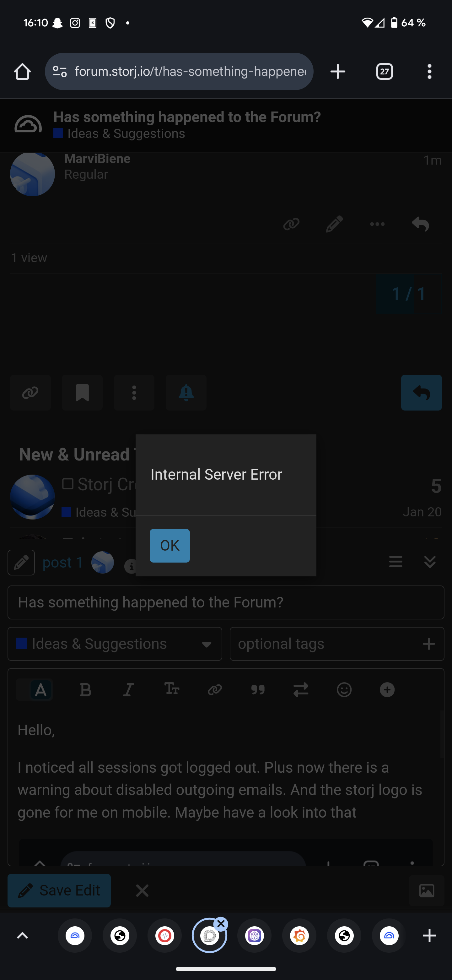Tap the browser home icon
Viewport: 452px width, 980px height.
22,72
